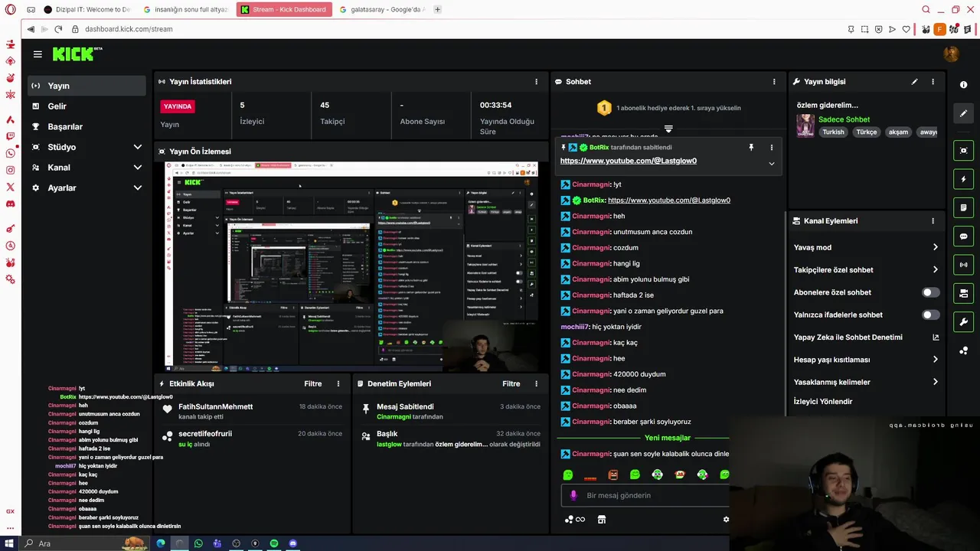Viewport: 980px width, 551px height.
Task: Open BotRix's YouTube link in the chat
Action: (x=668, y=201)
